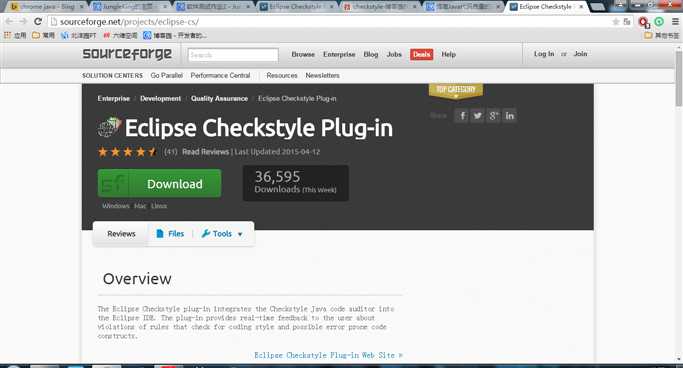
Task: Click the Windows platform label
Action: (116, 206)
